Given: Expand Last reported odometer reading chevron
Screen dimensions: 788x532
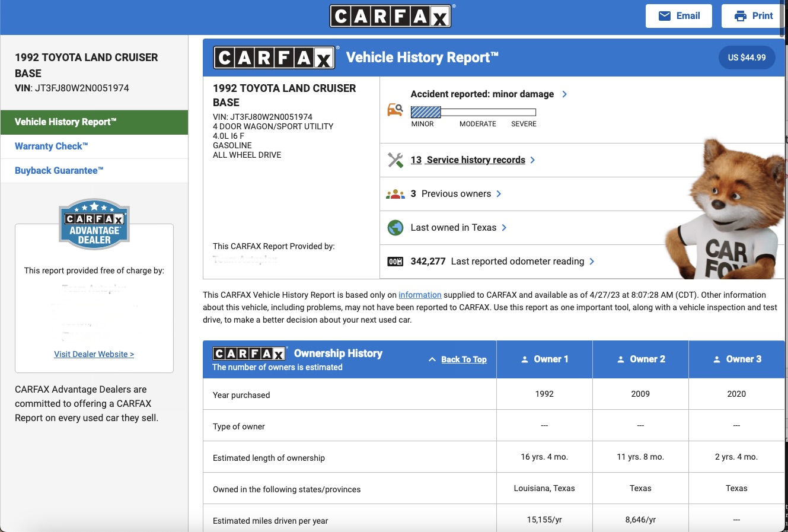Looking at the screenshot, I should [592, 262].
